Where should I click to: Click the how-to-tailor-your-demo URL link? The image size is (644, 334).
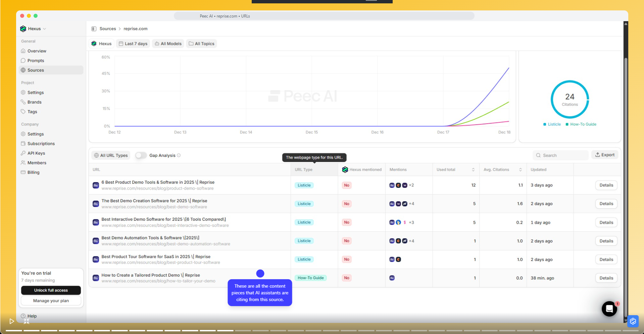click(x=158, y=281)
